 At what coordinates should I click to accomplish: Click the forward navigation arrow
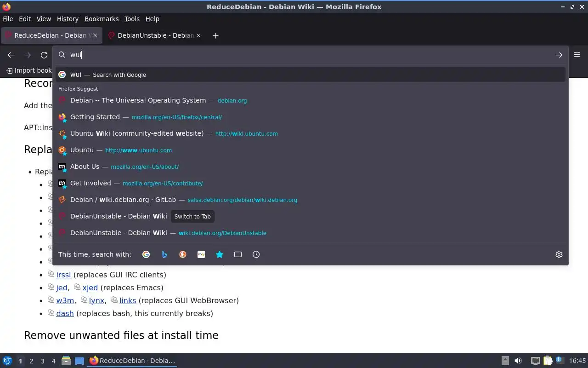click(x=28, y=55)
